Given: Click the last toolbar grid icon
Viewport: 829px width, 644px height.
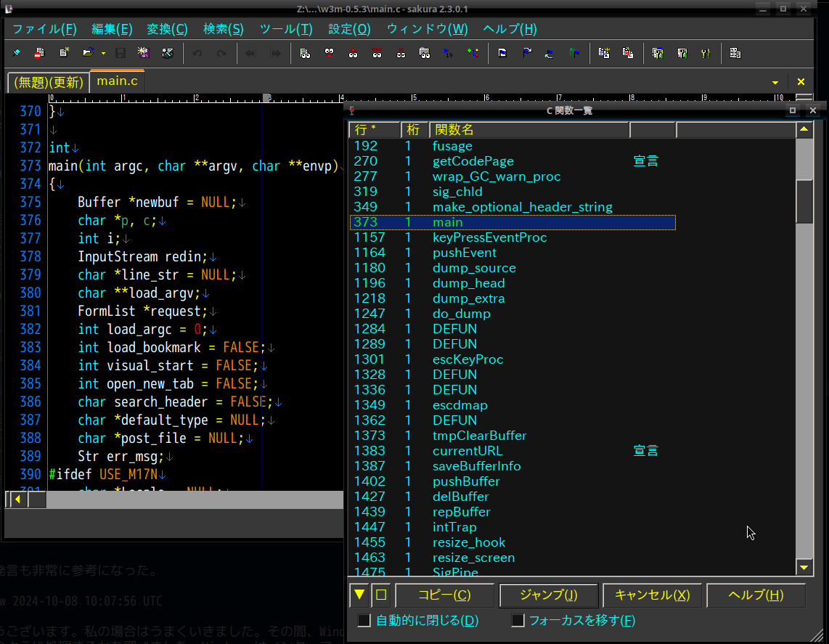Looking at the screenshot, I should point(735,53).
